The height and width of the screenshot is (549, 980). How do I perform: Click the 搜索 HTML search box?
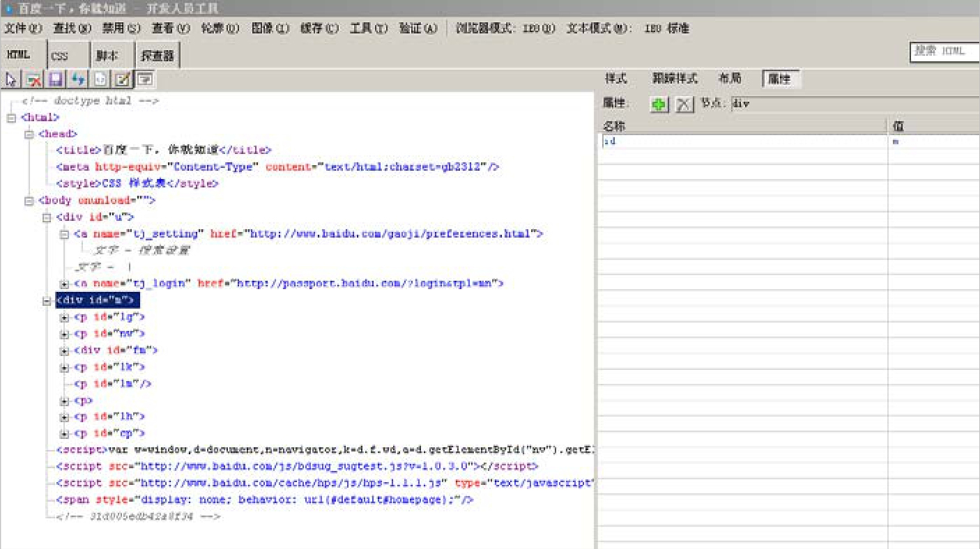tap(944, 52)
